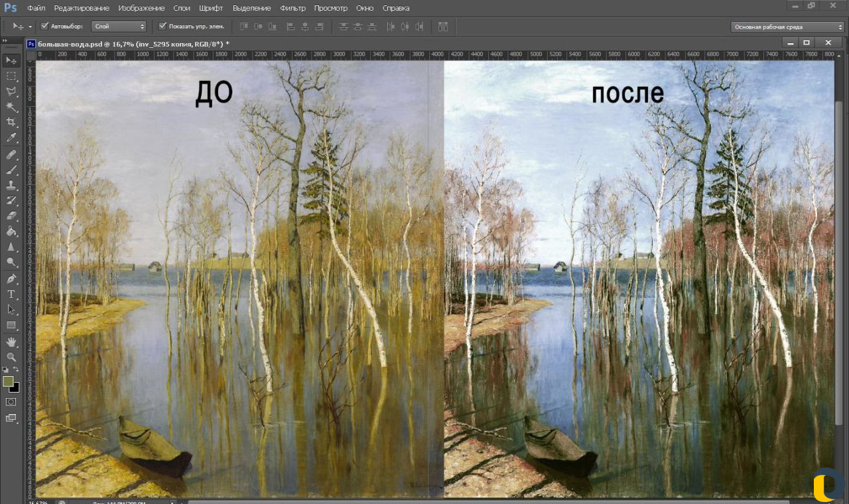Change the screen mode

[x=11, y=418]
